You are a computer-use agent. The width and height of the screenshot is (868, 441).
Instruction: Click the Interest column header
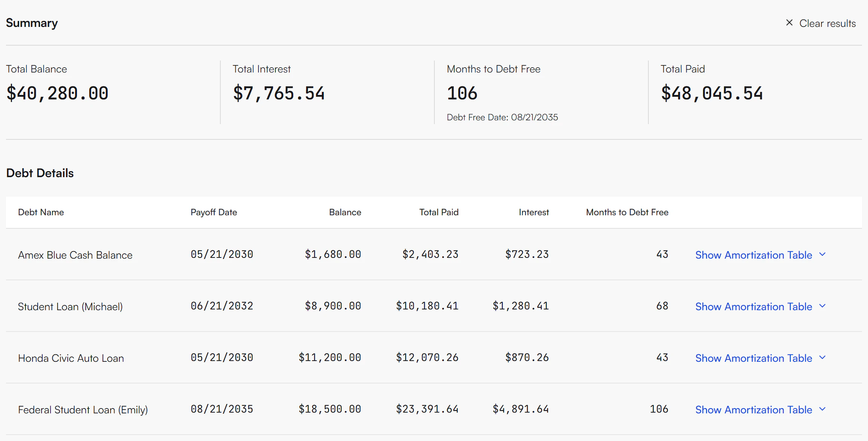click(534, 212)
